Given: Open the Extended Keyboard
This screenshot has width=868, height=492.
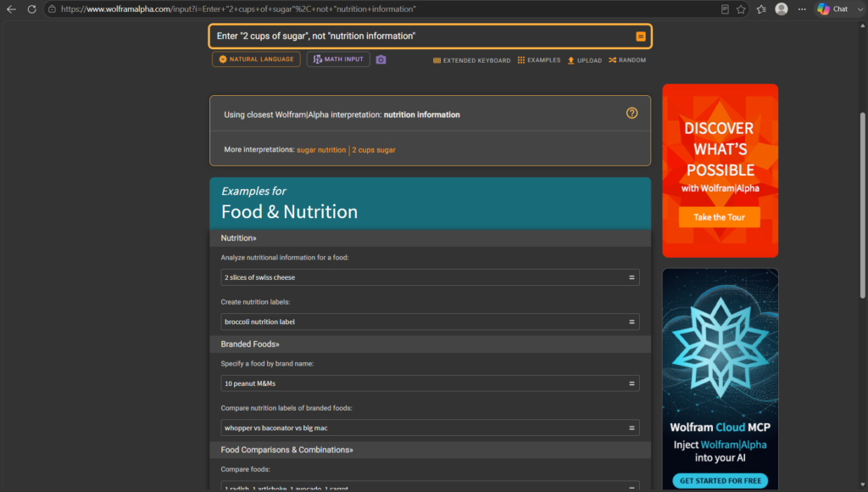Looking at the screenshot, I should 471,60.
